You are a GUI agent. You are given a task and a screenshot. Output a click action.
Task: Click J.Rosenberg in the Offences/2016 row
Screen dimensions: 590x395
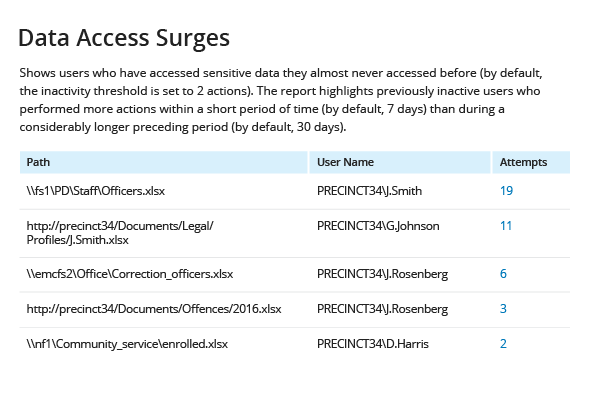[x=382, y=308]
